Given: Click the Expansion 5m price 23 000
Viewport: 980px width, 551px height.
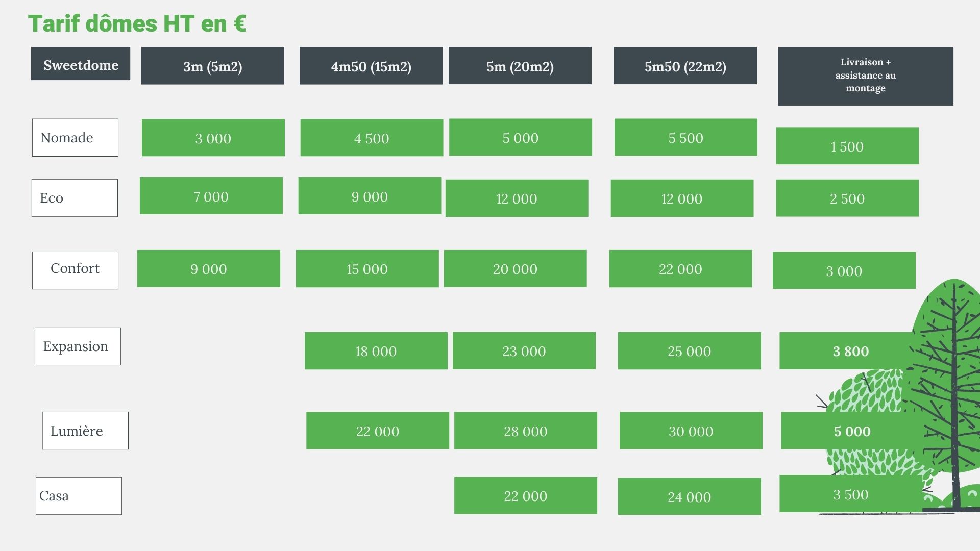Looking at the screenshot, I should tap(524, 351).
